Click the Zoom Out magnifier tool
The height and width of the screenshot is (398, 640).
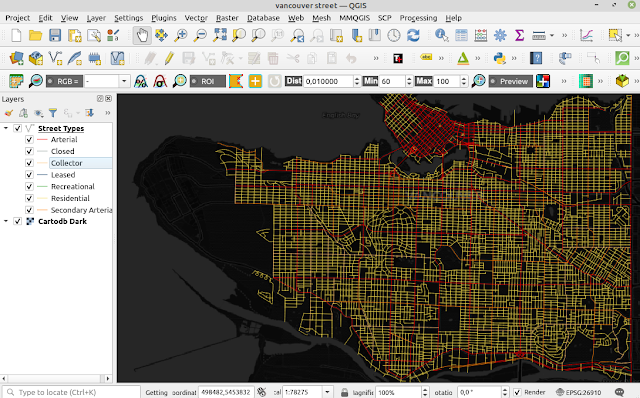click(200, 36)
